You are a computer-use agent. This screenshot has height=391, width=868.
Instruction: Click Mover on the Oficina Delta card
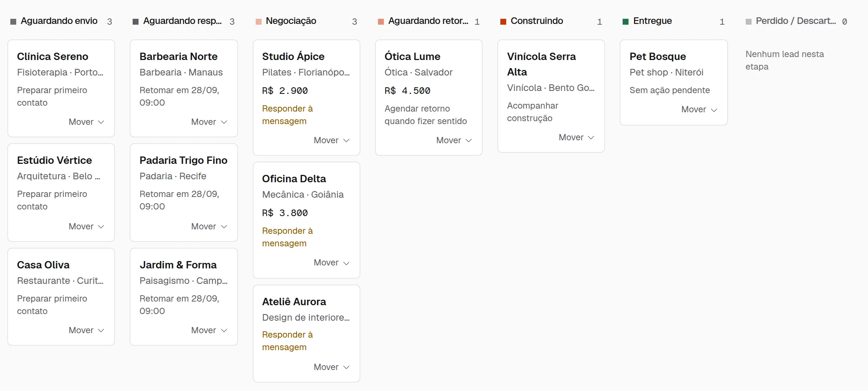pyautogui.click(x=332, y=263)
